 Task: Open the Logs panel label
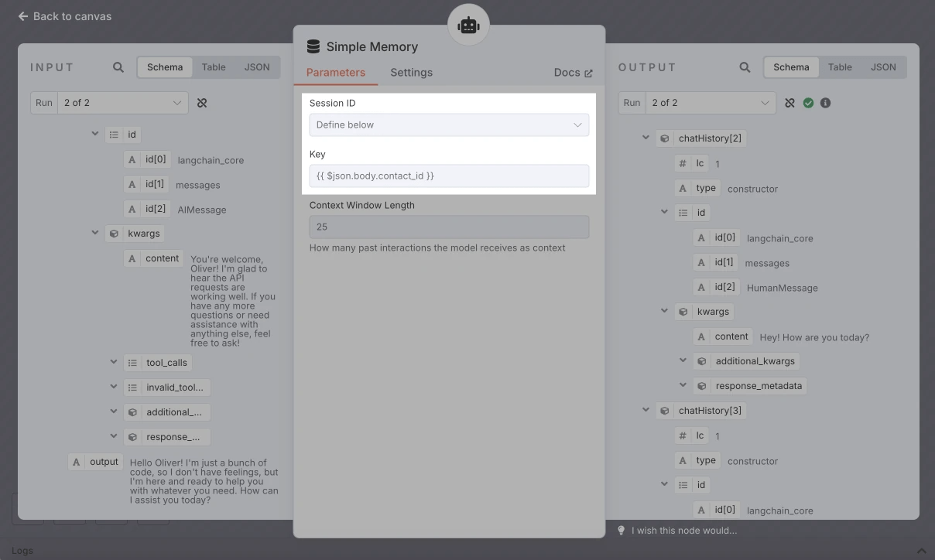(x=22, y=551)
